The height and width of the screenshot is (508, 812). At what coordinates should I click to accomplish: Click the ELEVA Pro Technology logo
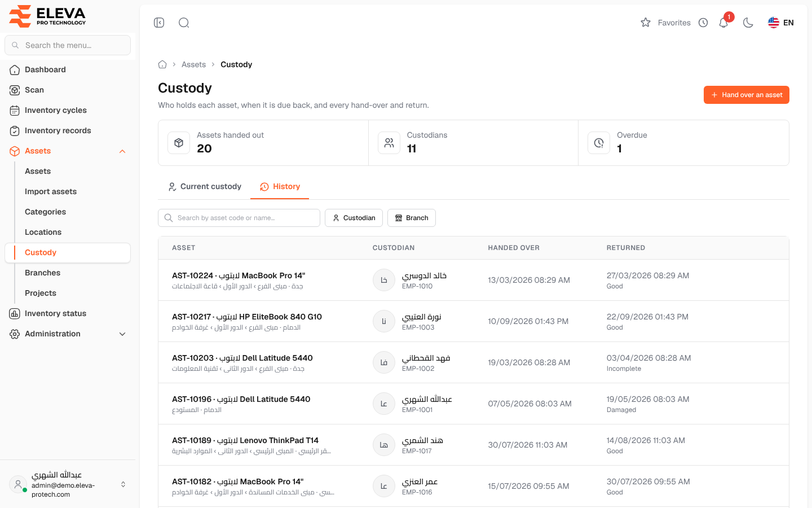pos(47,16)
